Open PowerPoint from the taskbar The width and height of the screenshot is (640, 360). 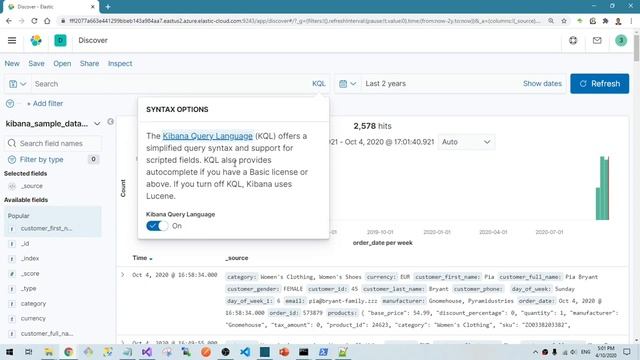(x=284, y=352)
